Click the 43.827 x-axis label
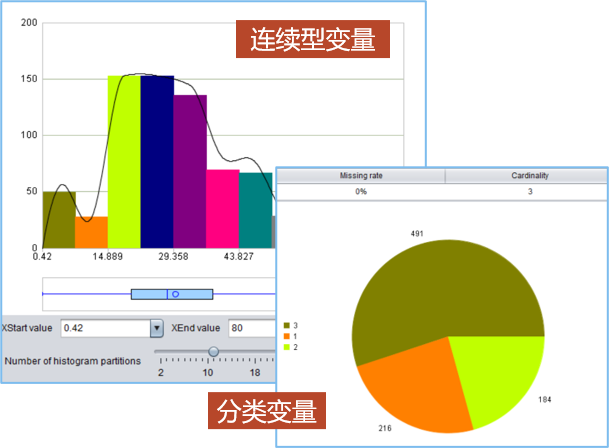This screenshot has width=609, height=448. click(238, 256)
